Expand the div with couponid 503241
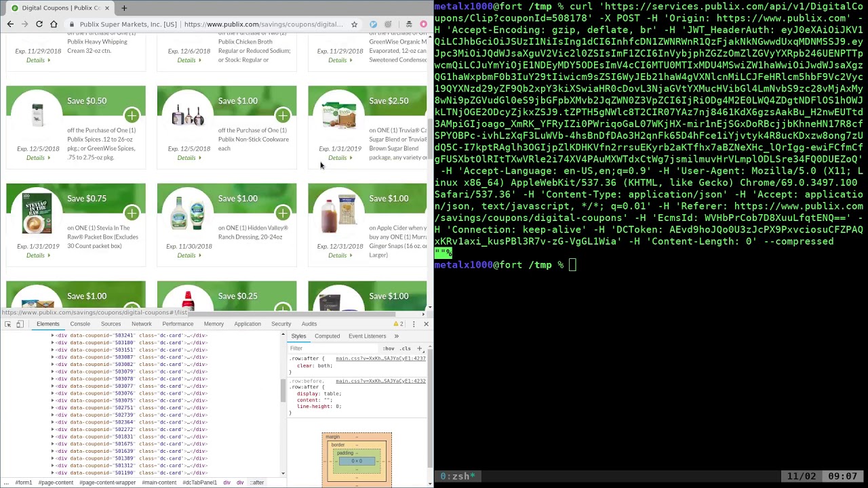The image size is (868, 488). [53, 335]
